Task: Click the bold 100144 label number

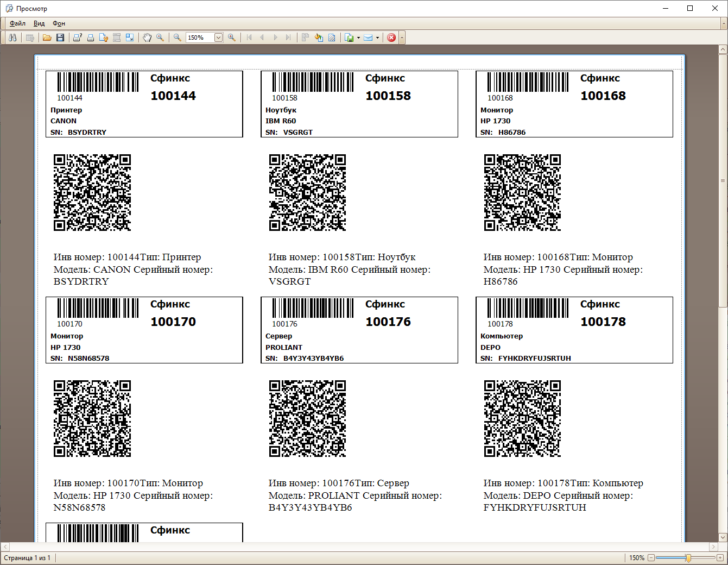Action: click(x=173, y=96)
